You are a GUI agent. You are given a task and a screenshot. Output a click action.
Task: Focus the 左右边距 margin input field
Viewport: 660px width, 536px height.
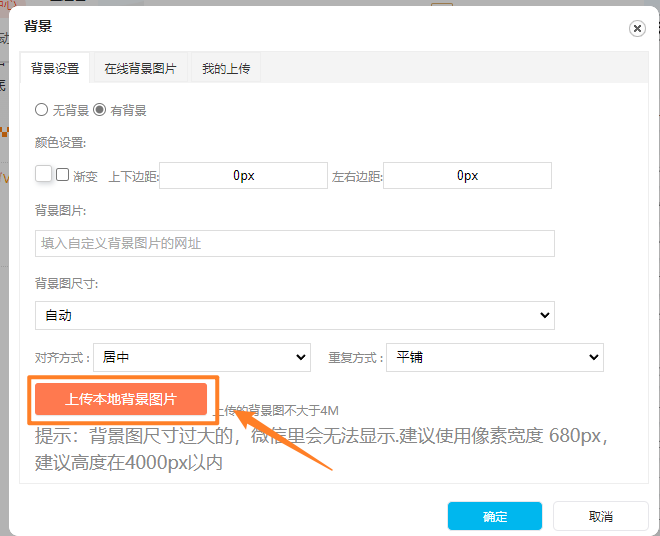[x=467, y=176]
